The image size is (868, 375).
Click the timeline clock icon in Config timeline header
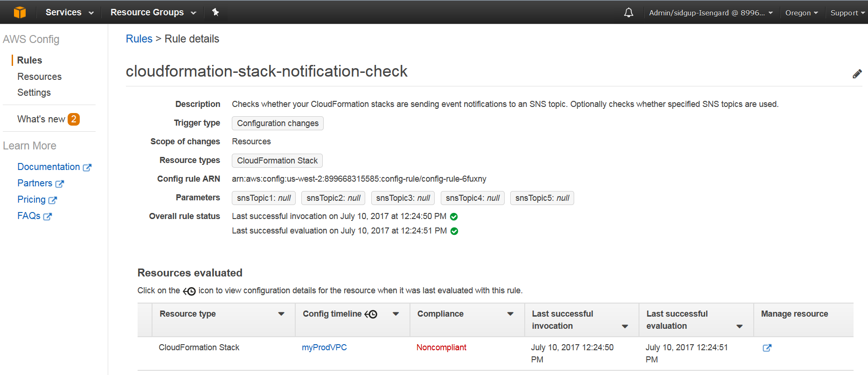coord(371,314)
